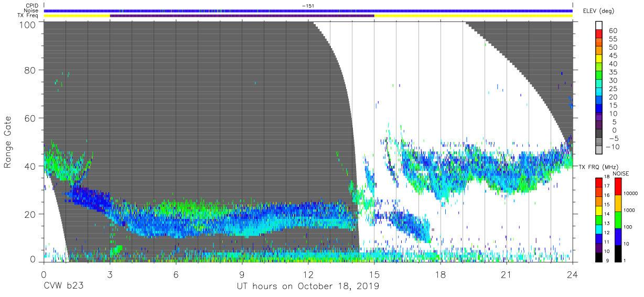Screen dimensions: 644x297
Task: Click the 15 tick on UT hours axis
Action: pyautogui.click(x=374, y=274)
